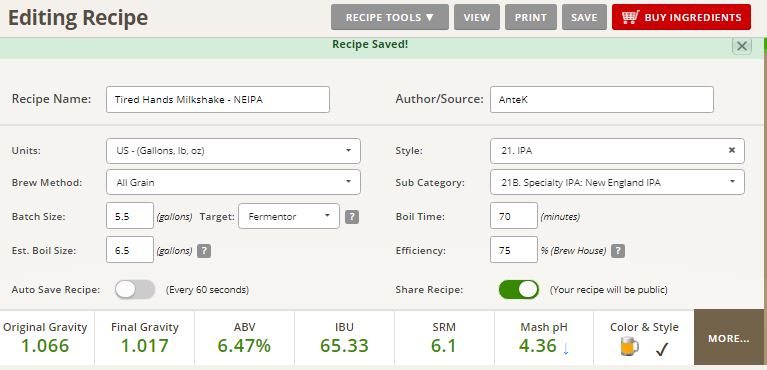The image size is (767, 370).
Task: Click the style checkmark icon
Action: [x=662, y=348]
